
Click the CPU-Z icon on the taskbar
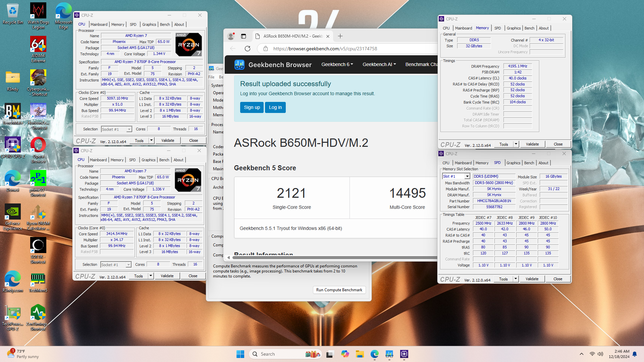[404, 354]
